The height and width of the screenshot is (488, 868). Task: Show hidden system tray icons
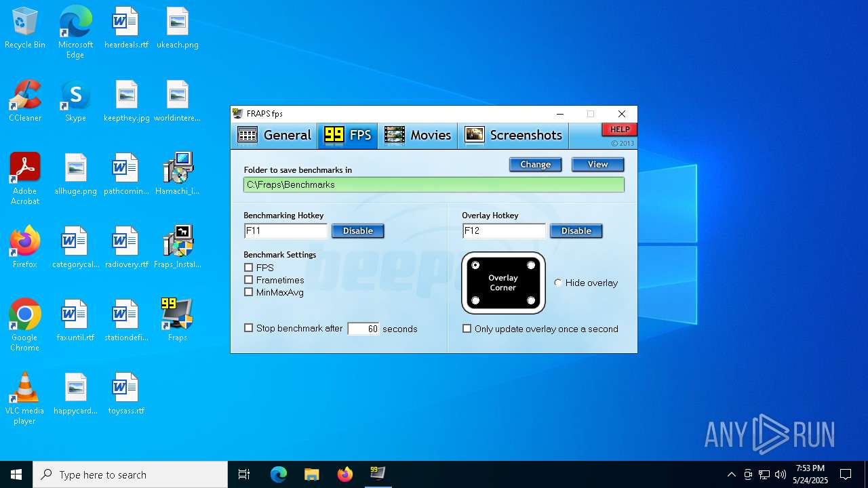tap(731, 474)
